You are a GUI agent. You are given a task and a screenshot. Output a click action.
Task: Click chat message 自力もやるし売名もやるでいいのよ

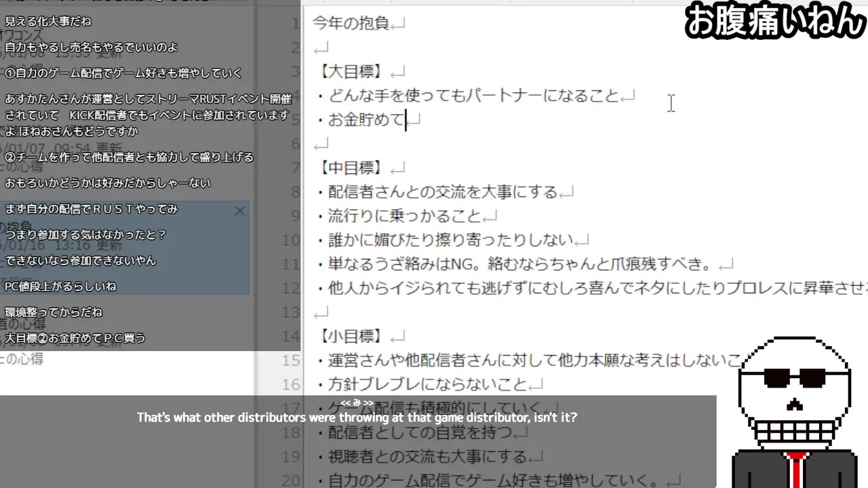[92, 47]
